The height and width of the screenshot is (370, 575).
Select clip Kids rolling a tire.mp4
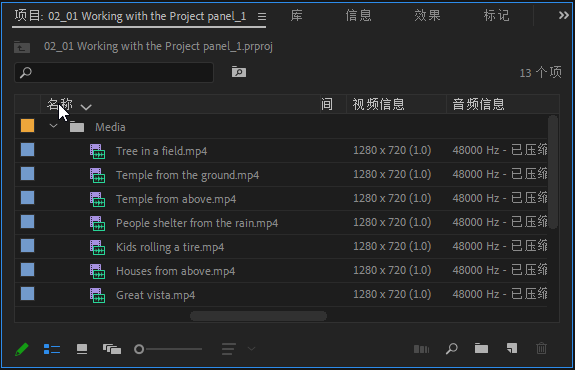[x=170, y=247]
